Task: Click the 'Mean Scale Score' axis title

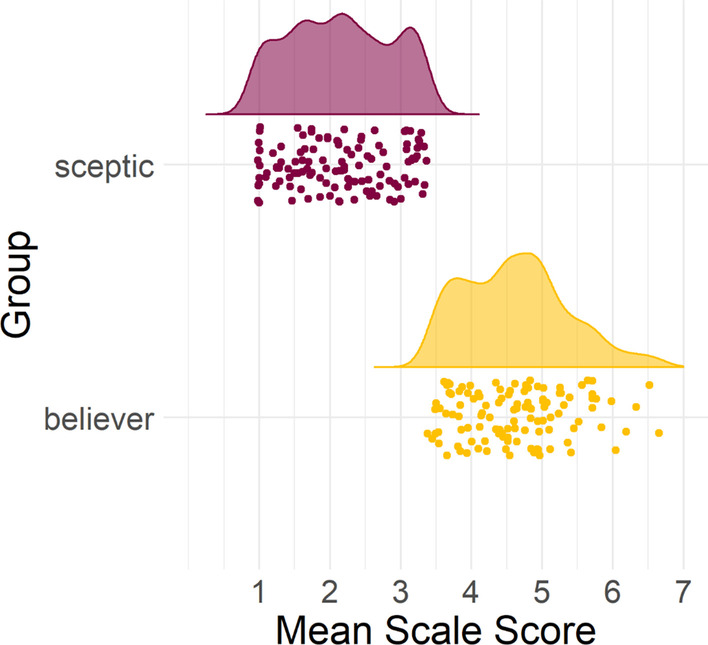Action: [435, 629]
